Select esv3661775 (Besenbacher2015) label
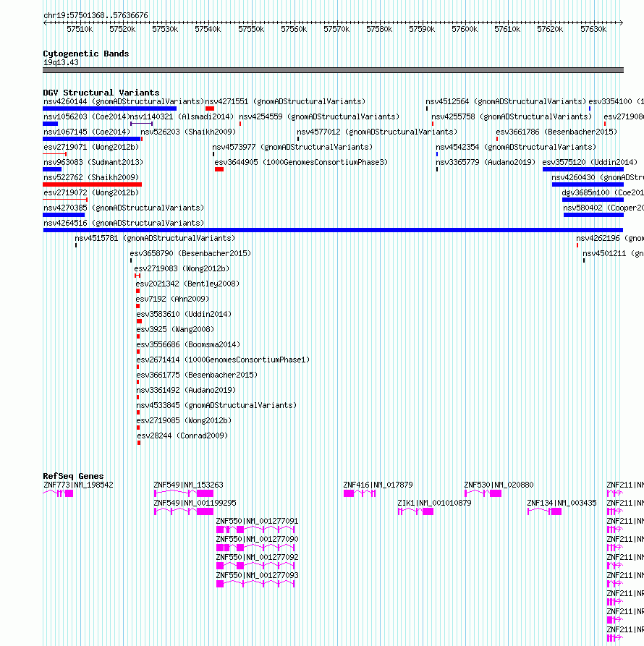Viewport: 644px width, 646px height. pyautogui.click(x=197, y=375)
